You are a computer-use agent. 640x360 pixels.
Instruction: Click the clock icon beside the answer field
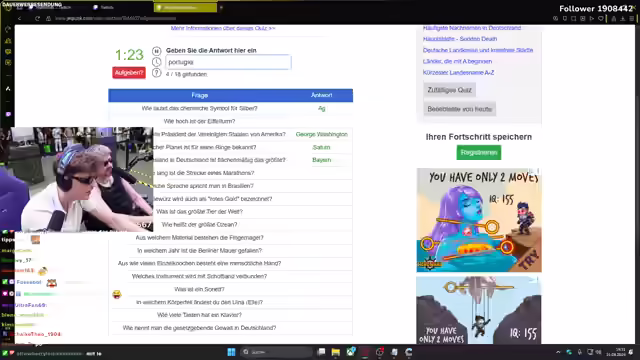pyautogui.click(x=156, y=62)
